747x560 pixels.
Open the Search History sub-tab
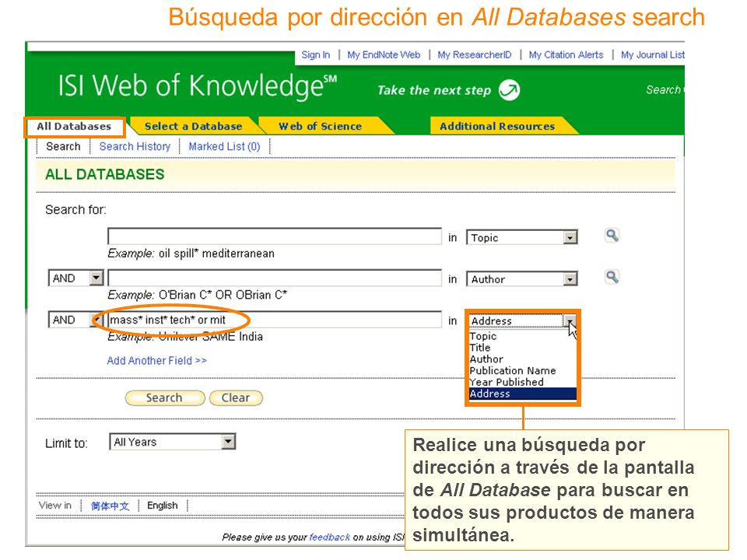(135, 147)
